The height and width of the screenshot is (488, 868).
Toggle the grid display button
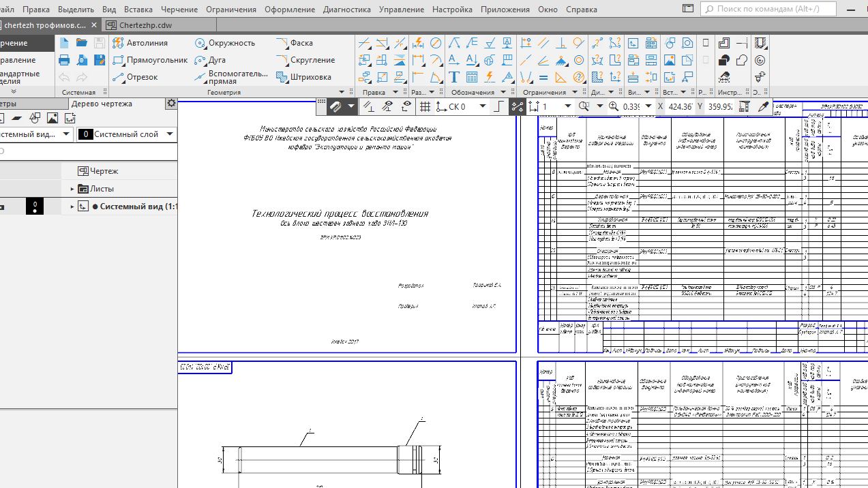(x=425, y=106)
